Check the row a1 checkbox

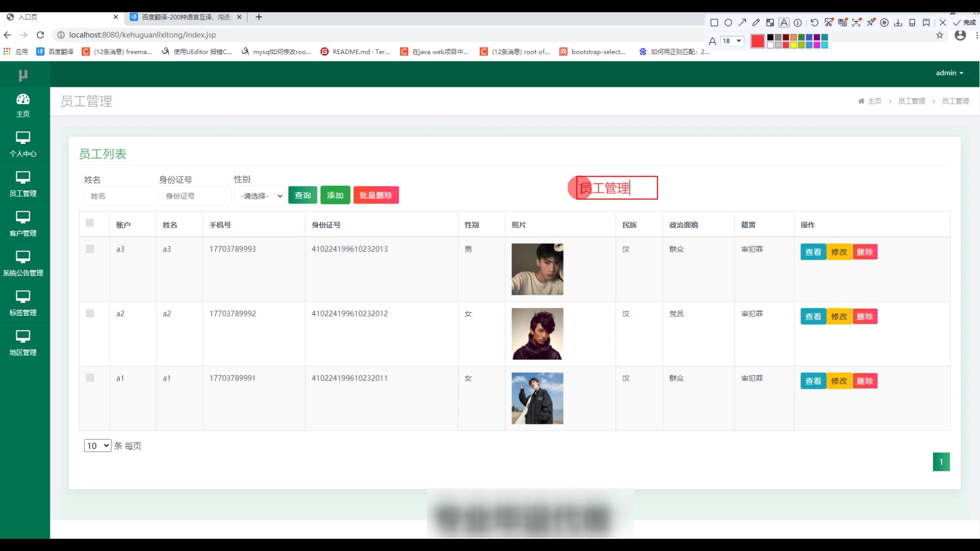tap(90, 378)
